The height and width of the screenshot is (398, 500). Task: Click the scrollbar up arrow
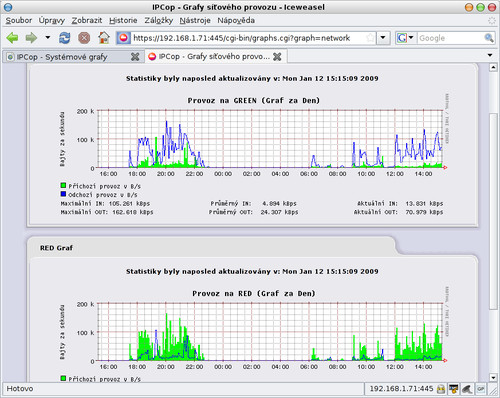pos(493,68)
